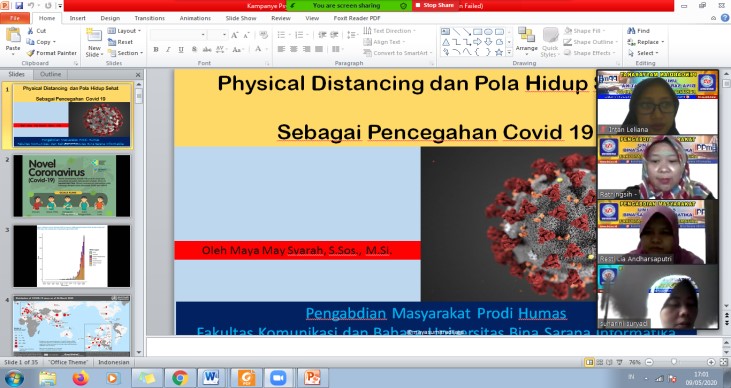This screenshot has width=731, height=388.
Task: Toggle Center text alignment
Action: [294, 49]
